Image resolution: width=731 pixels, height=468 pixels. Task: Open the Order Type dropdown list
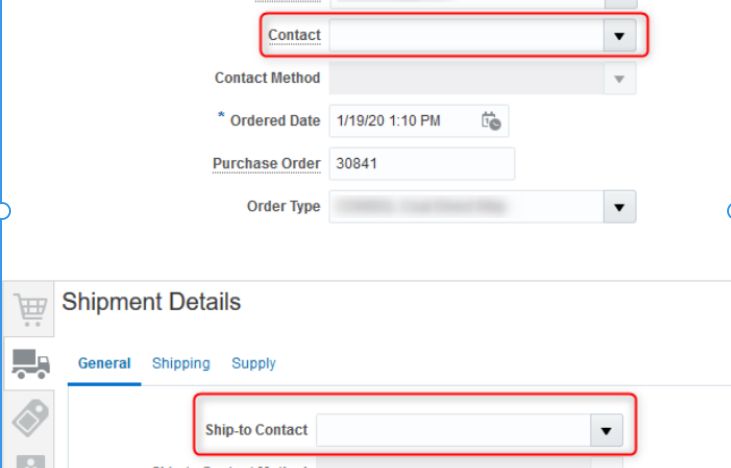pyautogui.click(x=620, y=207)
